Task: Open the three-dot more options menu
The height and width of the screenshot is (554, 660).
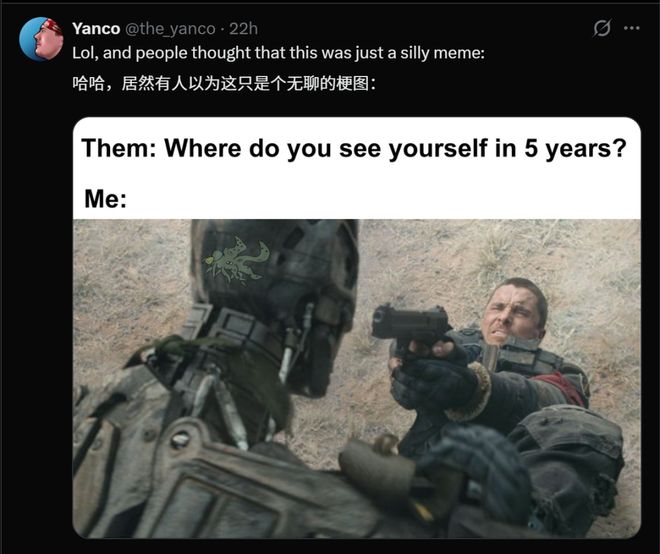Action: pos(631,28)
